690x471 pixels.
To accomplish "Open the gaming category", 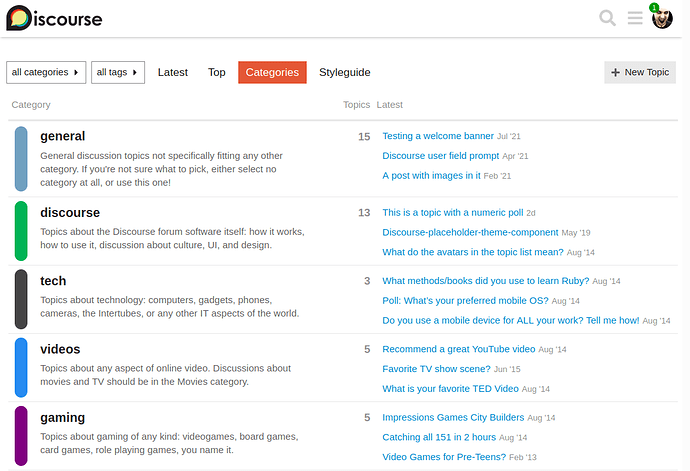I will click(x=62, y=418).
